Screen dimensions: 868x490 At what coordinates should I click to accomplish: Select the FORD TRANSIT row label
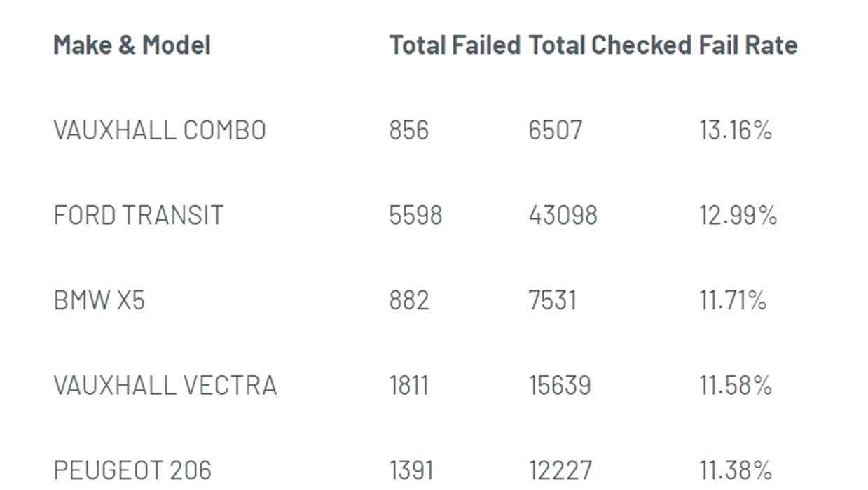pos(139,215)
